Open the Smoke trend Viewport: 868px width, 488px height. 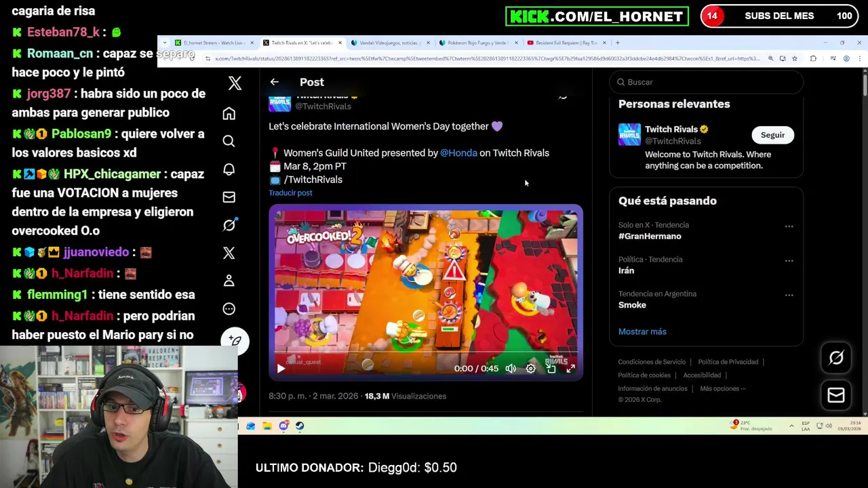(x=632, y=305)
